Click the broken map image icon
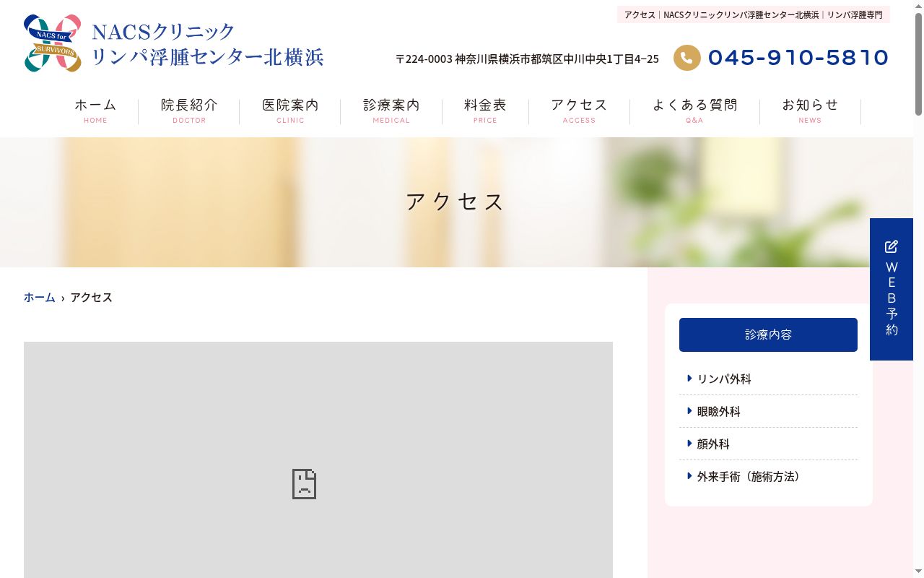The width and height of the screenshot is (924, 578). click(x=304, y=484)
